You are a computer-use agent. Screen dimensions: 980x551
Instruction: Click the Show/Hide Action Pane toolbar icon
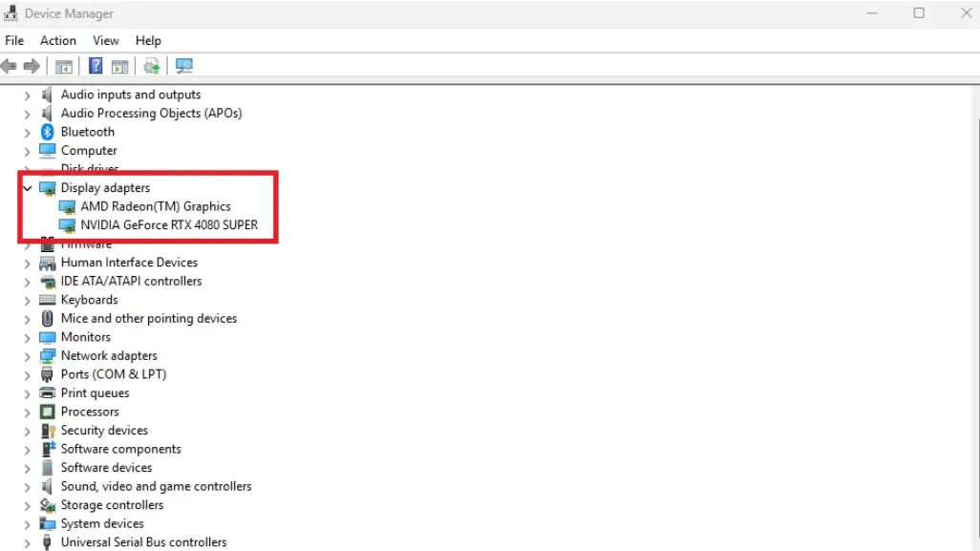(x=120, y=66)
